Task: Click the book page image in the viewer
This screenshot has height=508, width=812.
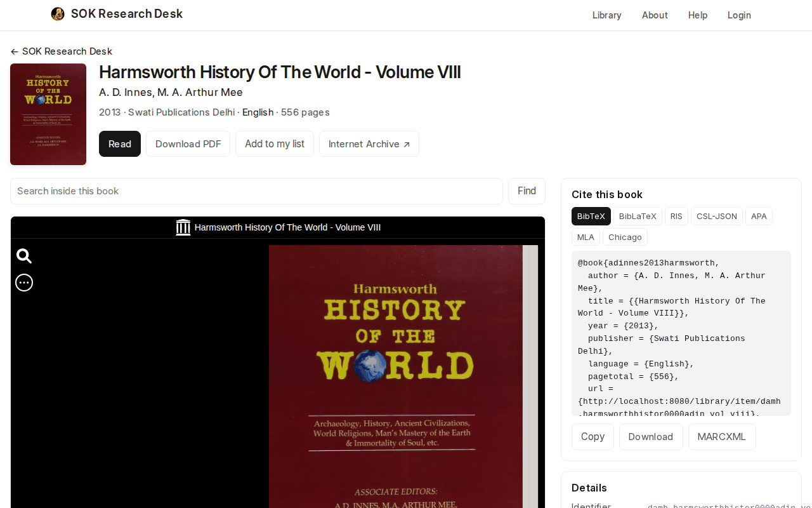Action: pos(403,377)
